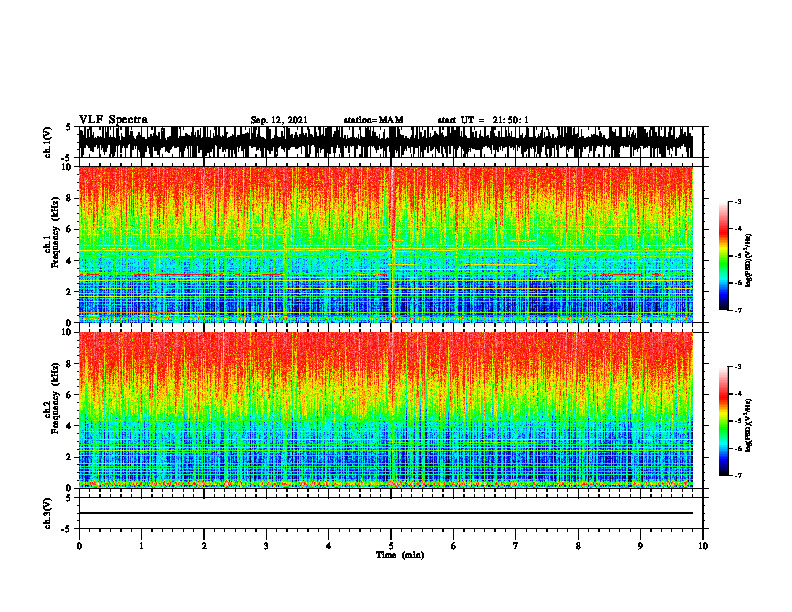Viewport: 792px width, 612px height.
Task: Click the "4" kHz tick on ch.1 frequency axis
Action: [x=70, y=261]
